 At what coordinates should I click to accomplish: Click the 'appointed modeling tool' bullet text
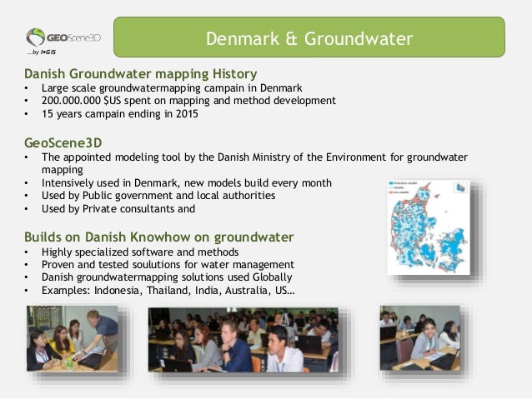point(254,163)
